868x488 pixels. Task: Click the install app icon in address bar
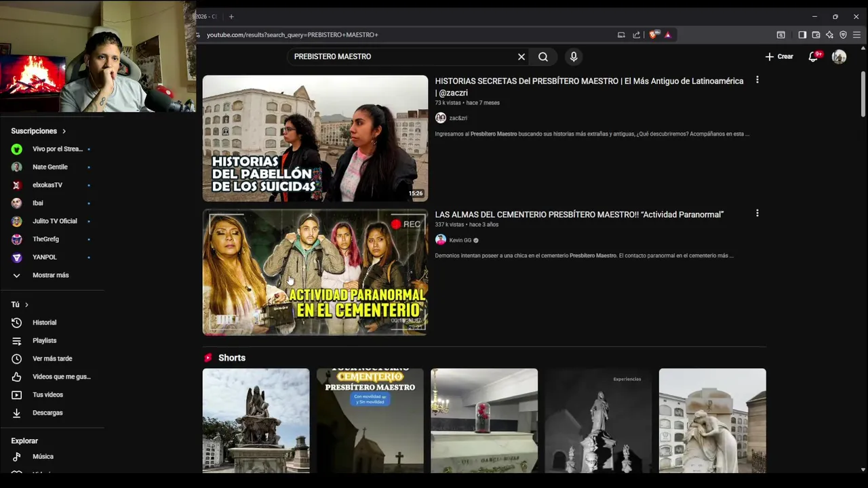621,35
